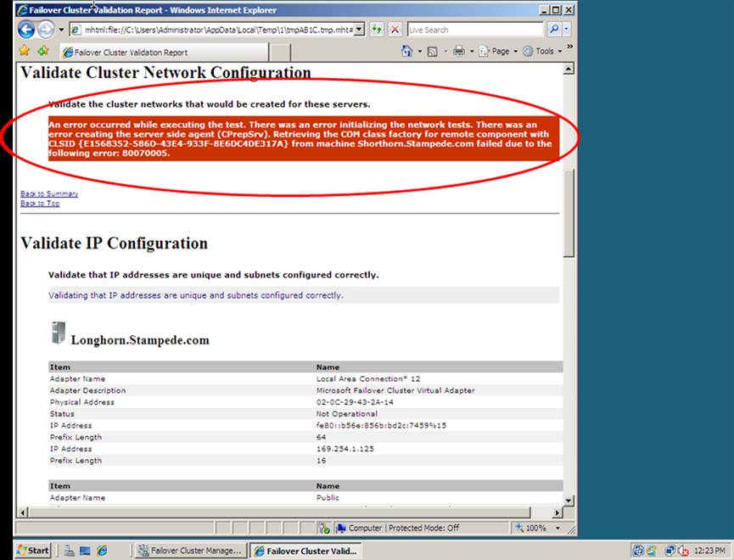Open a new blank browser tab
Screen dimensions: 734x560
click(x=280, y=53)
